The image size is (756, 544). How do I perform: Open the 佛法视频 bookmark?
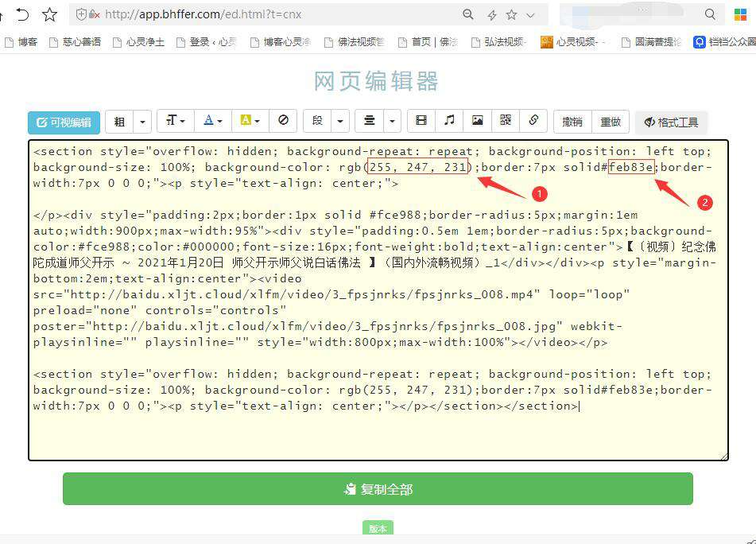point(355,42)
